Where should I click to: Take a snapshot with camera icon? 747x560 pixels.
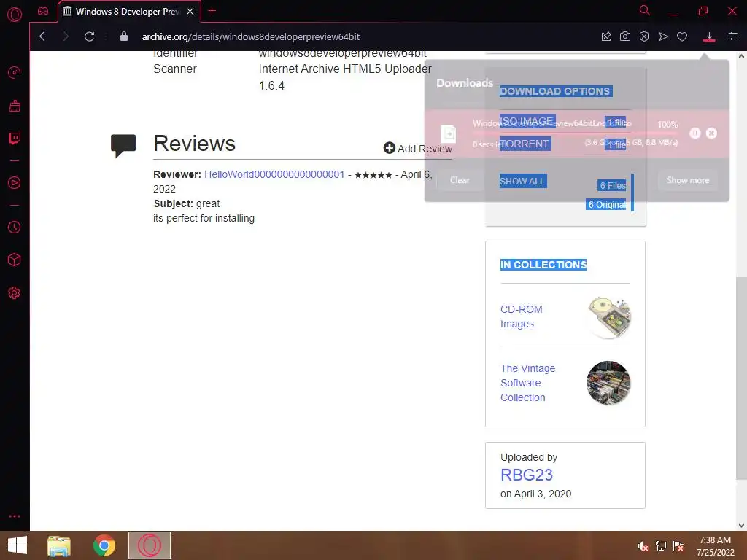625,36
